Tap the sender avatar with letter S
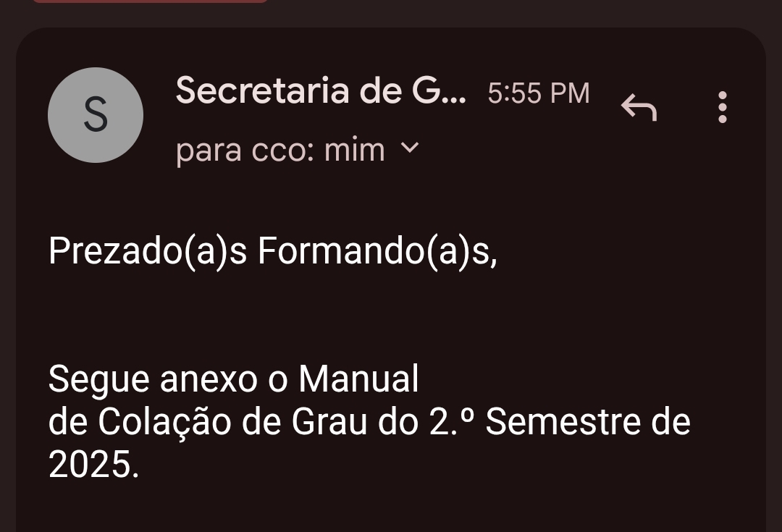Viewport: 782px width, 532px height. pos(96,115)
